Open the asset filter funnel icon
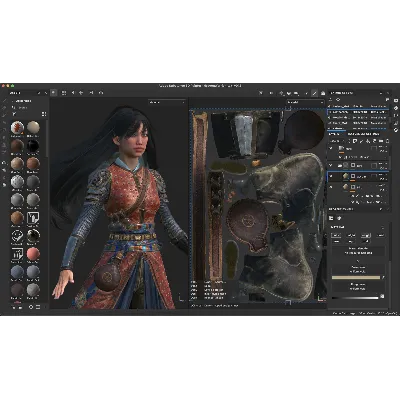The width and height of the screenshot is (400, 400). click(x=14, y=114)
